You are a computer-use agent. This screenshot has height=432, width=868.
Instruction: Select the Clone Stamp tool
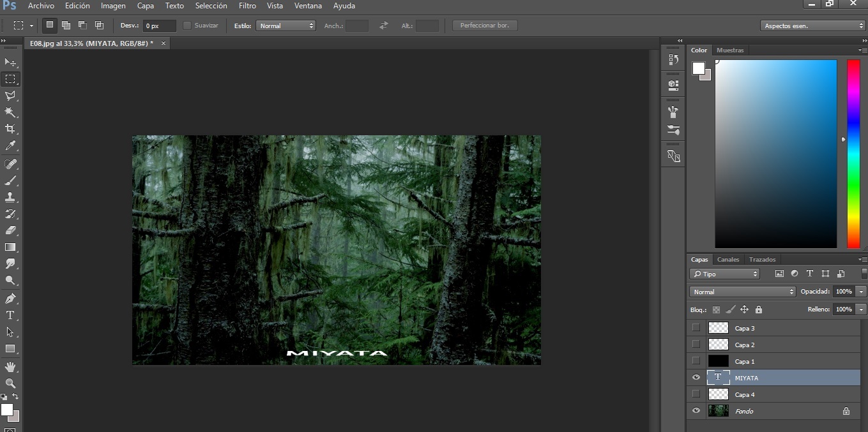[10, 197]
